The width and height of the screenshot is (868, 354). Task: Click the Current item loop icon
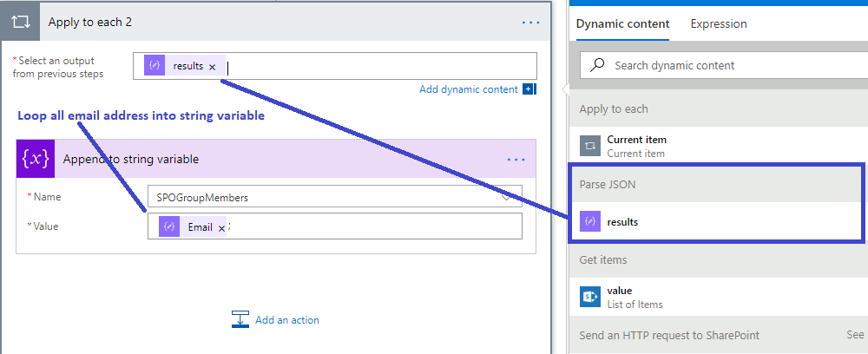590,146
